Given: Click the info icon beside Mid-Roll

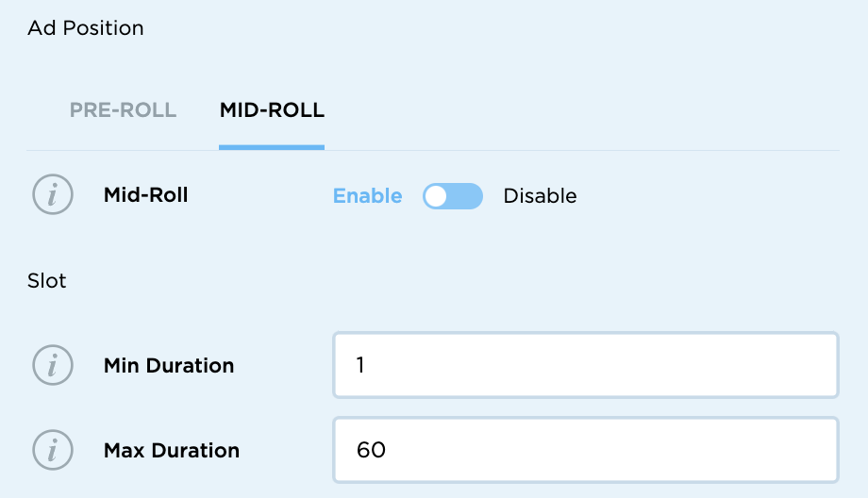Looking at the screenshot, I should [x=53, y=195].
